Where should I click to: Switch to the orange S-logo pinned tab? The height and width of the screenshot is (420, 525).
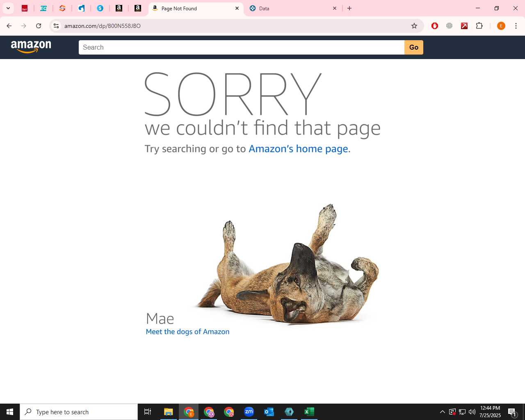point(62,8)
